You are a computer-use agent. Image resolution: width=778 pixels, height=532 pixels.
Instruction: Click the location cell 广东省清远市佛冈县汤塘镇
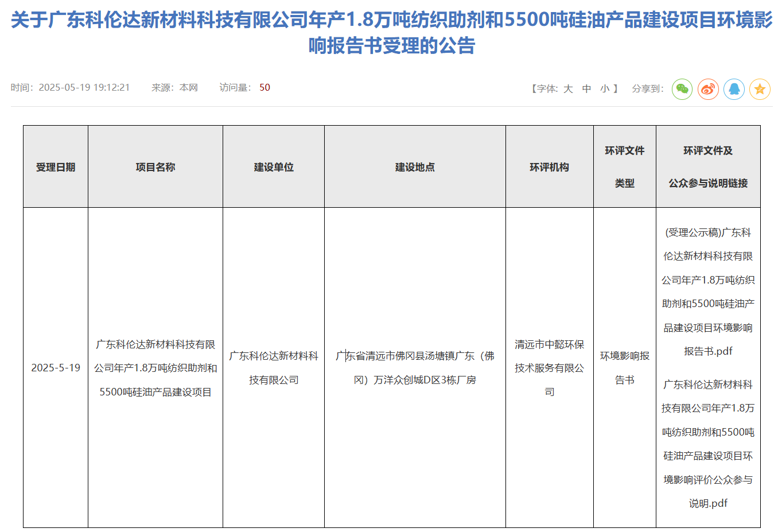415,368
